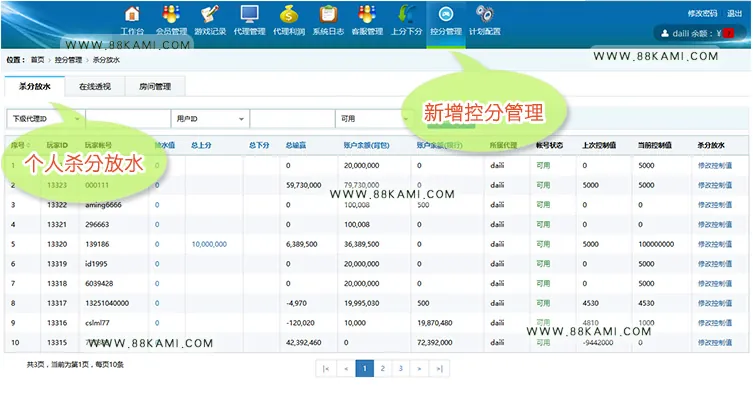Expand the 下级代理ID dropdown
The width and height of the screenshot is (753, 403).
point(46,119)
